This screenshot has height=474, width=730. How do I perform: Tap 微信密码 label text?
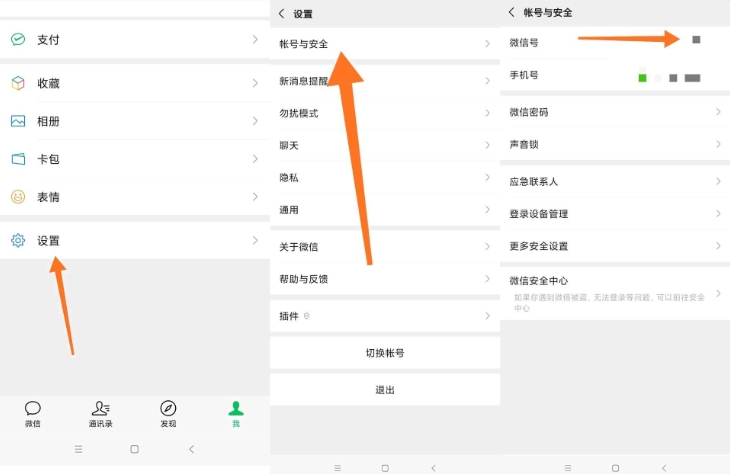529,112
